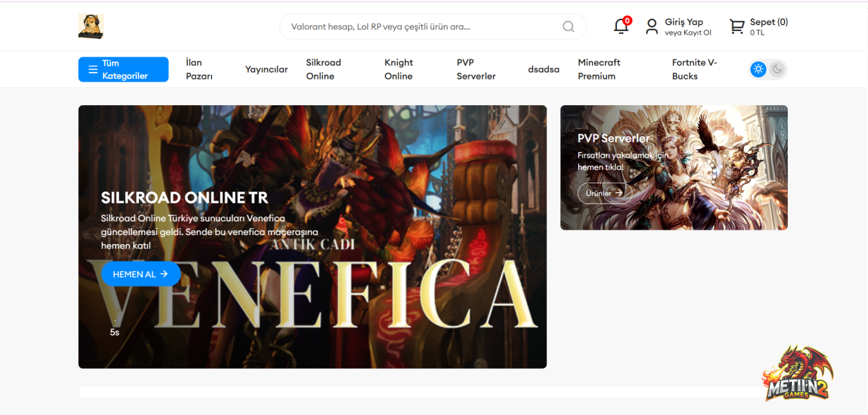Open Minecraft Premium category
The width and height of the screenshot is (868, 415).
599,69
